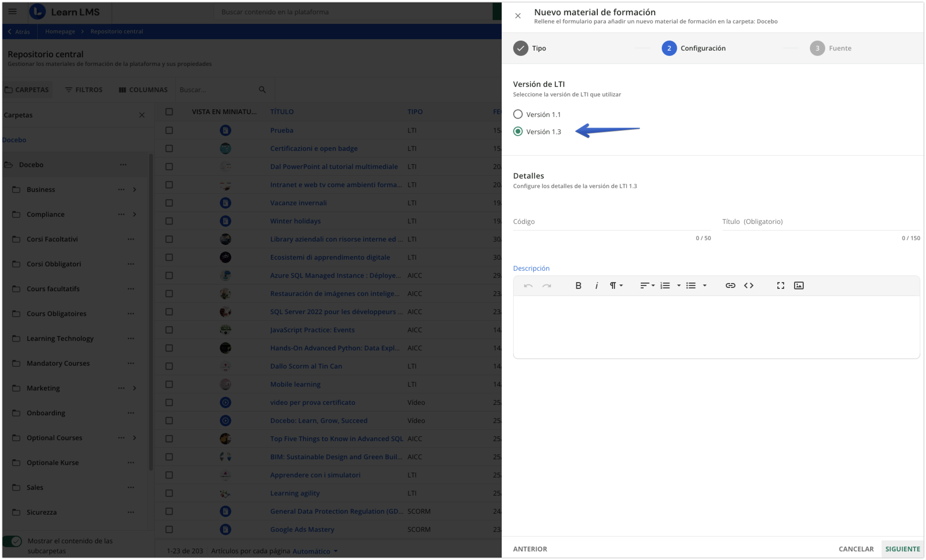Toggle bold formatting in description editor
Viewport: 926px width, 560px height.
point(578,285)
